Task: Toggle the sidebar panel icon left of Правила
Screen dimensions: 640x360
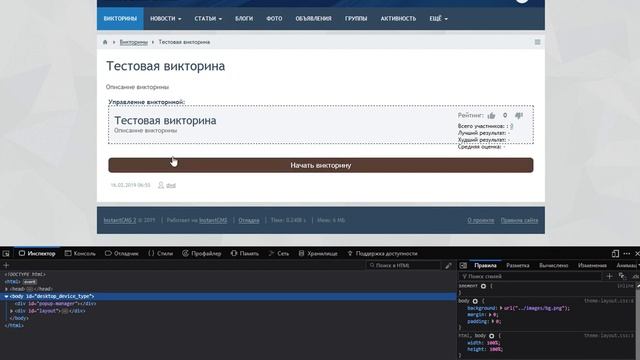Action: click(x=463, y=265)
